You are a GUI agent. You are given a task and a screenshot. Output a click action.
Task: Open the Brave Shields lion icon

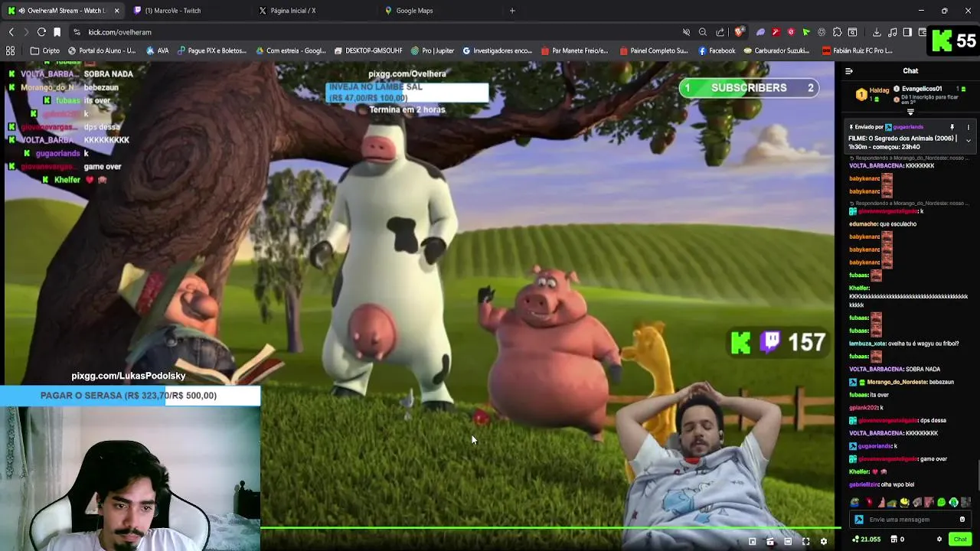(x=739, y=32)
